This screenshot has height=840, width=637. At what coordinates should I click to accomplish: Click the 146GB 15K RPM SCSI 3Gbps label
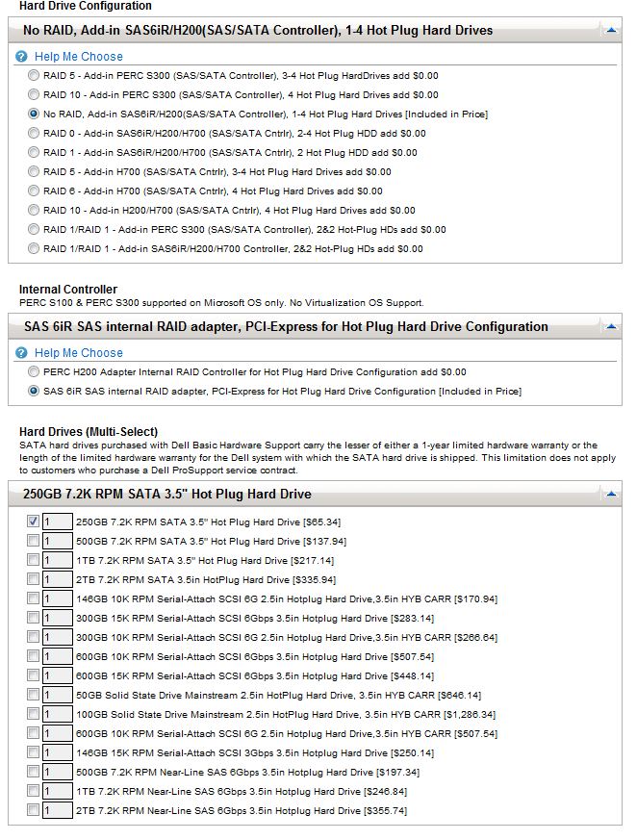tap(255, 752)
